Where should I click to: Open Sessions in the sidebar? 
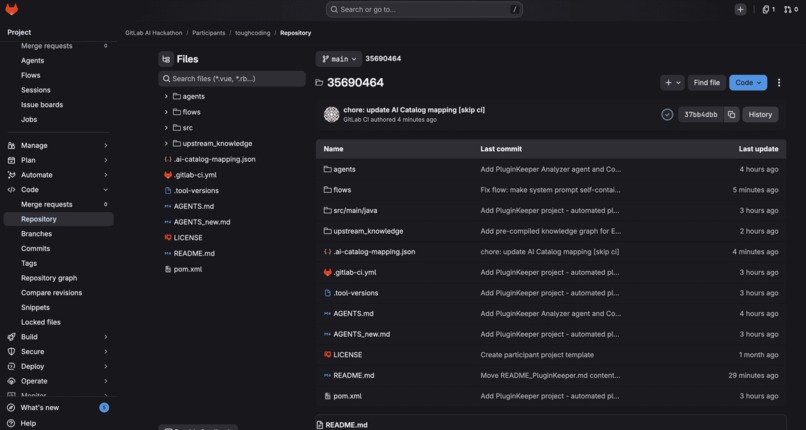35,90
